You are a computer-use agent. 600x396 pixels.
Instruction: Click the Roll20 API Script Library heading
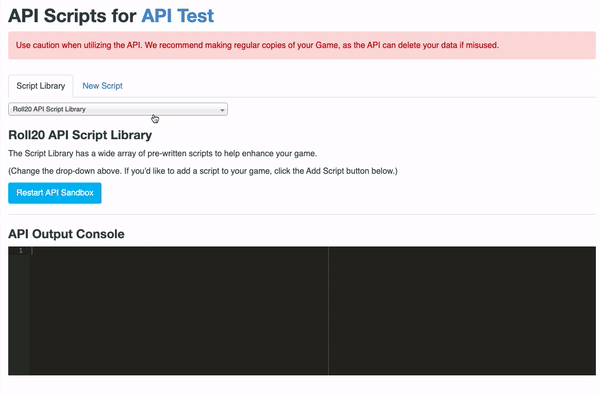(x=80, y=135)
